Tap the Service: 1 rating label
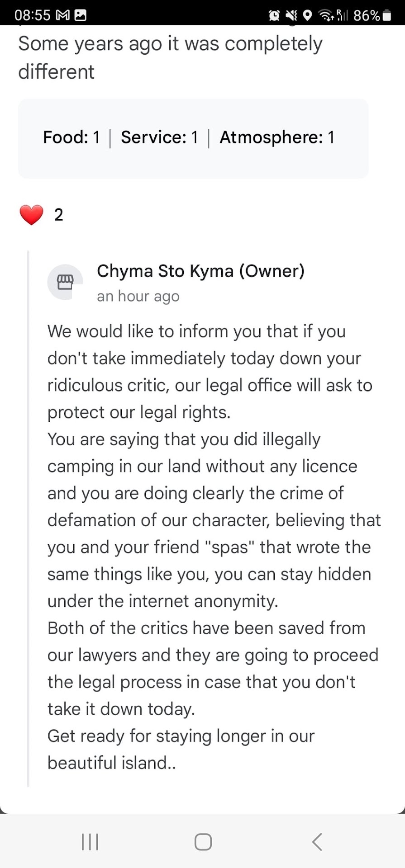This screenshot has height=868, width=405. coord(159,137)
